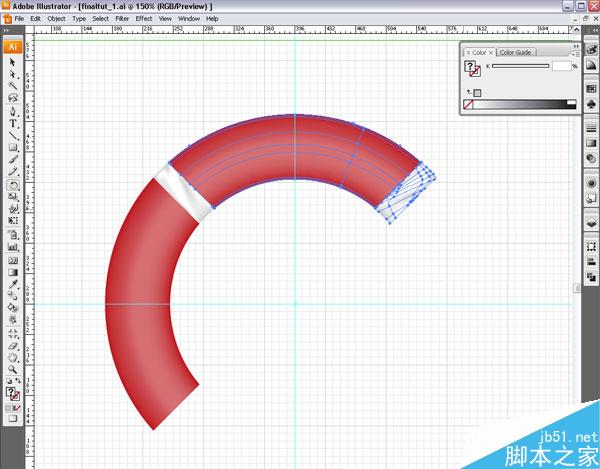
Task: Select the Live Paint Selection tool
Action: click(x=13, y=319)
